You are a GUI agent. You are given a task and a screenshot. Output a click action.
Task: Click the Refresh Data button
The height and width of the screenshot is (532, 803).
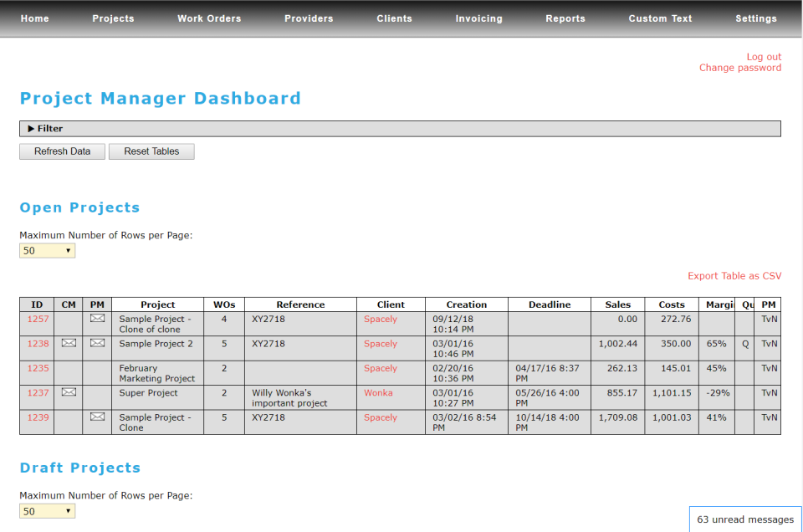click(62, 151)
